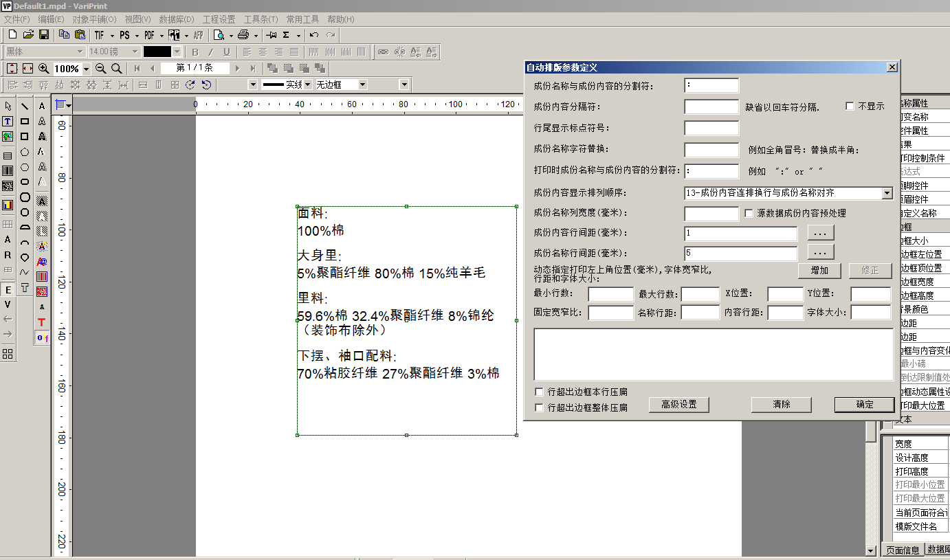Switch to the 页面信息 tab
This screenshot has width=950, height=560.
[x=903, y=550]
